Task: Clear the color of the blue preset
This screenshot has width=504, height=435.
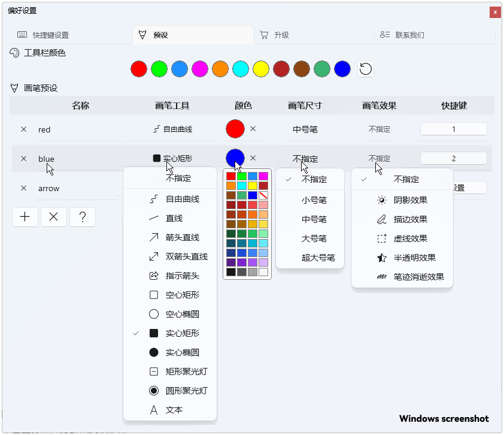Action: [253, 158]
